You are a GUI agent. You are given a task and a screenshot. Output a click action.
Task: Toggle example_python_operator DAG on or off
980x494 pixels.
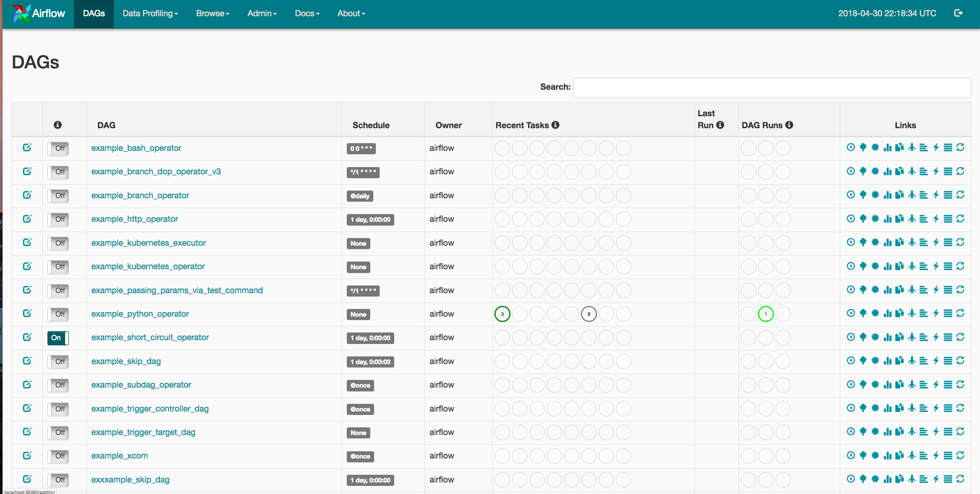(59, 314)
